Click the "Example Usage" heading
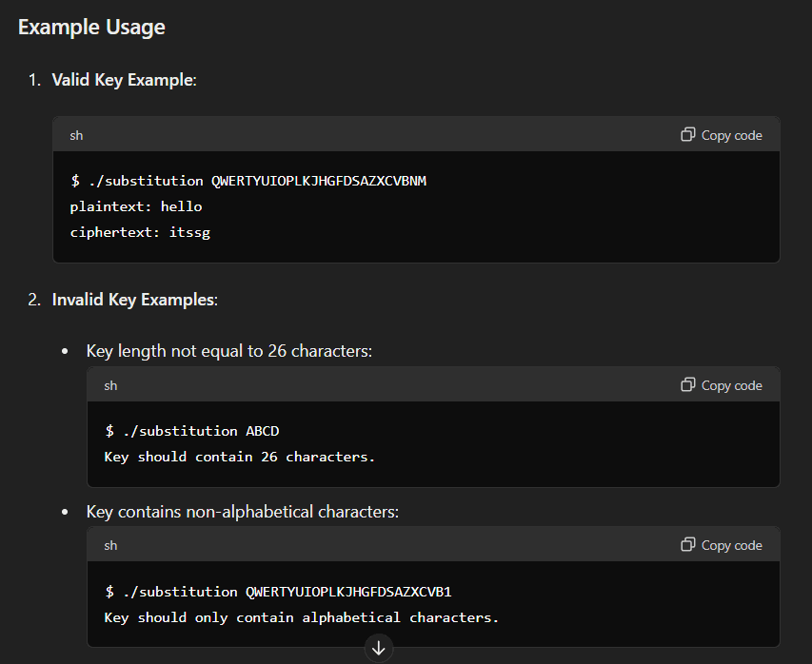This screenshot has width=812, height=664. [91, 27]
